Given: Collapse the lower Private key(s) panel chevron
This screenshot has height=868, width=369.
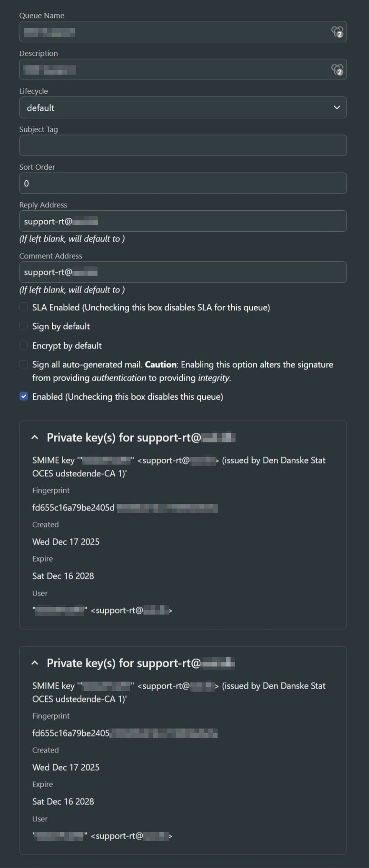Looking at the screenshot, I should (35, 663).
